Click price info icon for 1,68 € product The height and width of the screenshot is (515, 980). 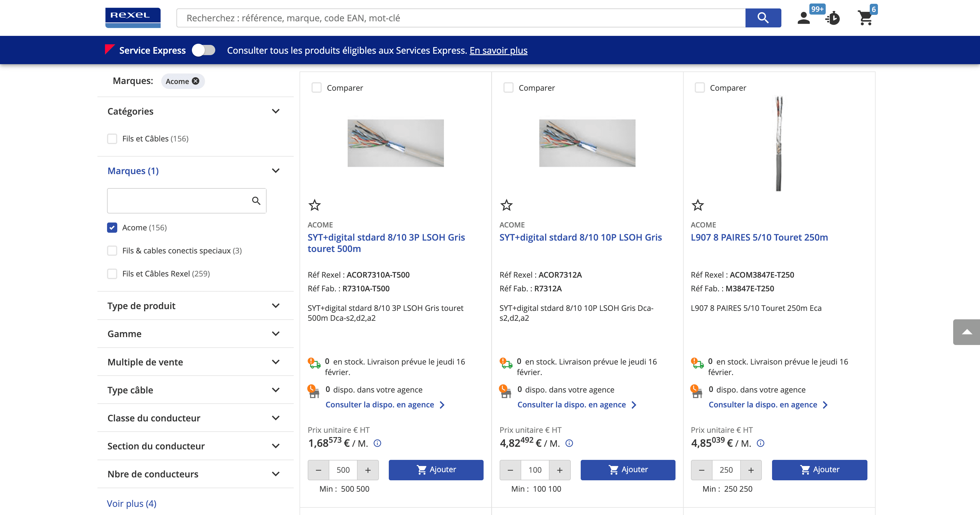(x=377, y=443)
